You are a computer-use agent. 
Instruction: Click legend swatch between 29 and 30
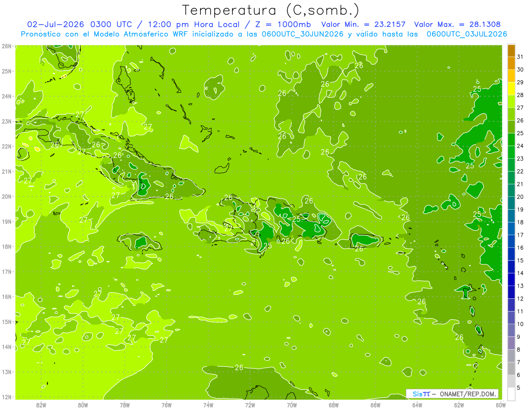tap(511, 76)
